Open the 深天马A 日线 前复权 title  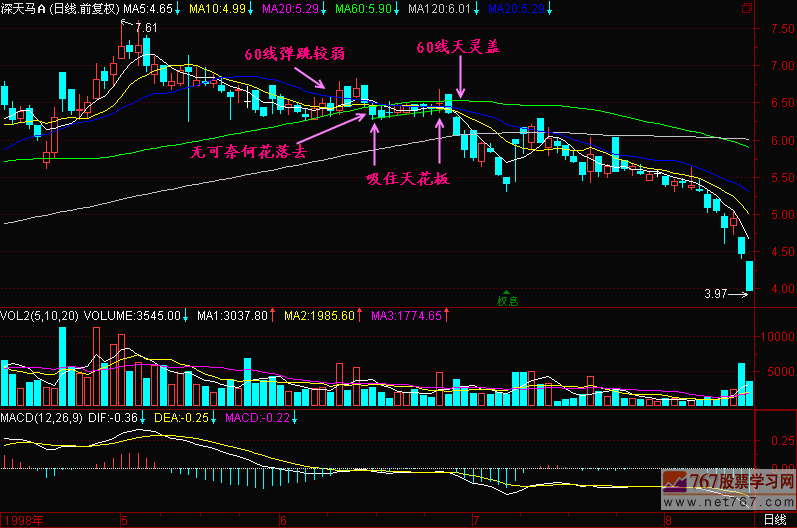coord(60,8)
